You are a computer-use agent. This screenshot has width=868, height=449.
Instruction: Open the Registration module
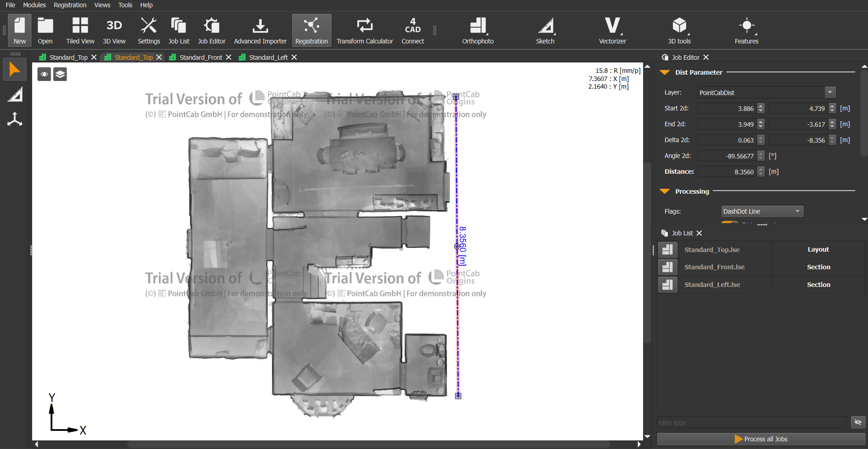(311, 30)
